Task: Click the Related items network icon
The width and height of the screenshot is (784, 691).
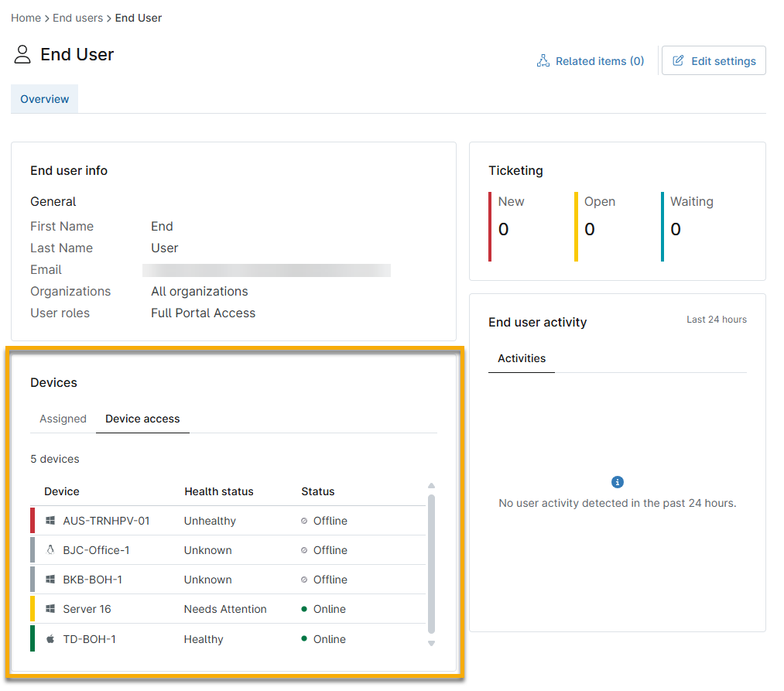Action: 543,61
